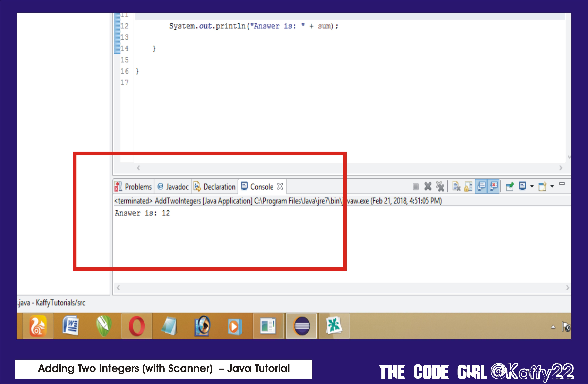Expand the Open Console dropdown arrow
588x384 pixels.
(x=552, y=186)
